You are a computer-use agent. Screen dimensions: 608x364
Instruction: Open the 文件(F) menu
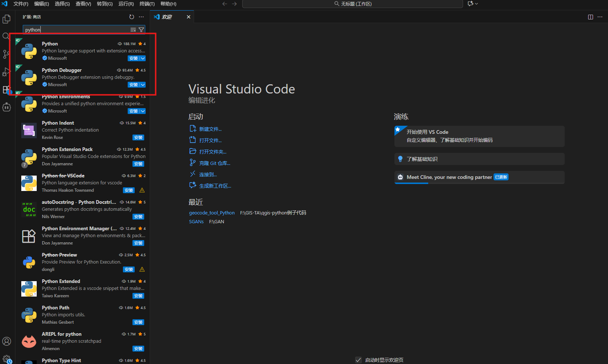coord(21,4)
